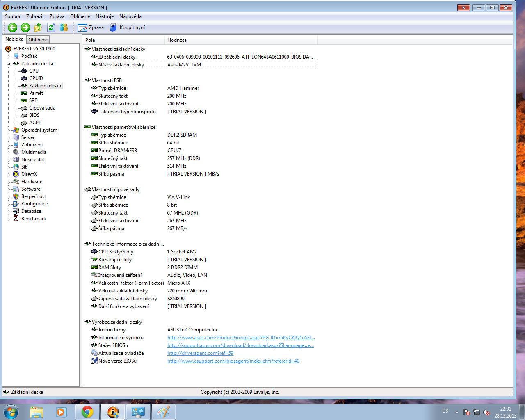
Task: Select the CPUID icon in the tree
Action: pyautogui.click(x=24, y=78)
